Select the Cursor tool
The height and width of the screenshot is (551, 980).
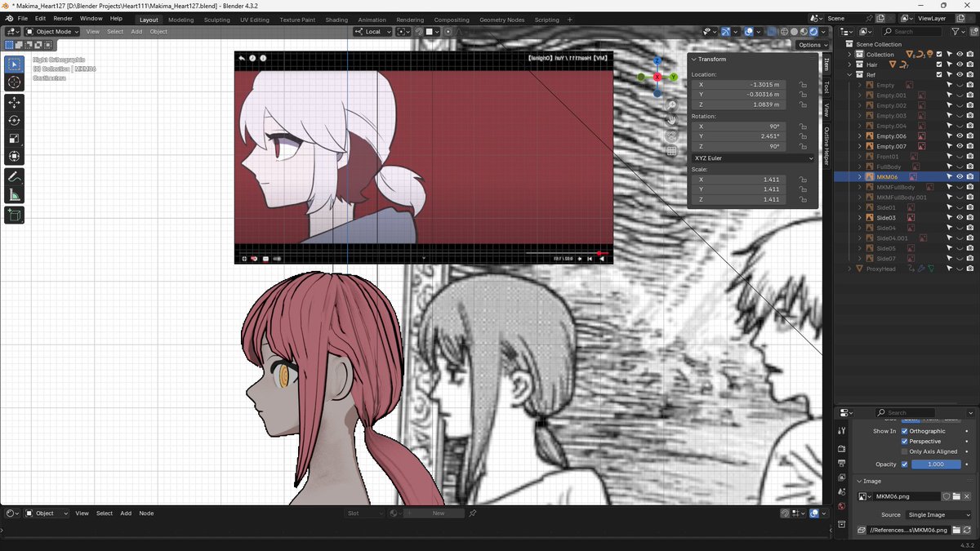coord(13,82)
